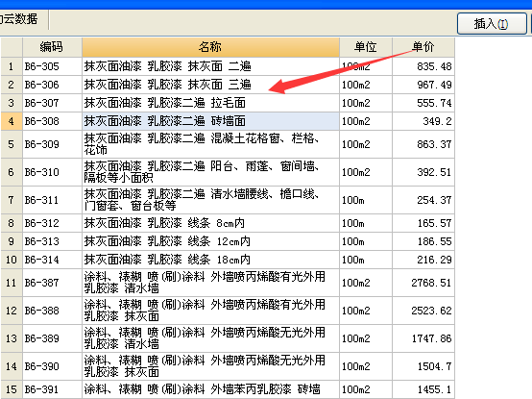The height and width of the screenshot is (399, 532).
Task: Click price 2523.62
Action: (x=423, y=311)
